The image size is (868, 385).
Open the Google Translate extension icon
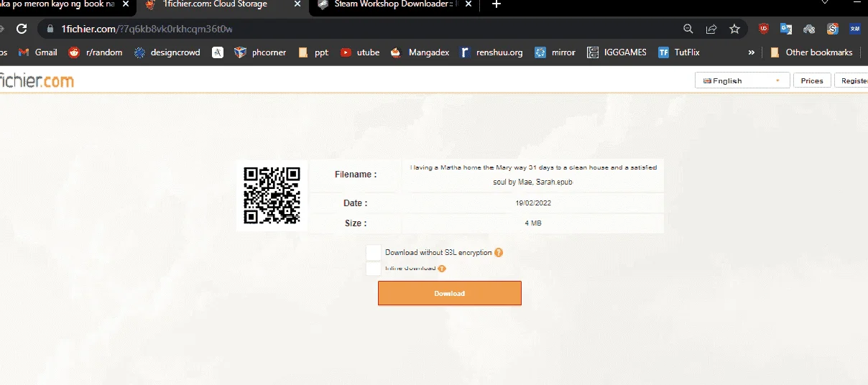786,29
